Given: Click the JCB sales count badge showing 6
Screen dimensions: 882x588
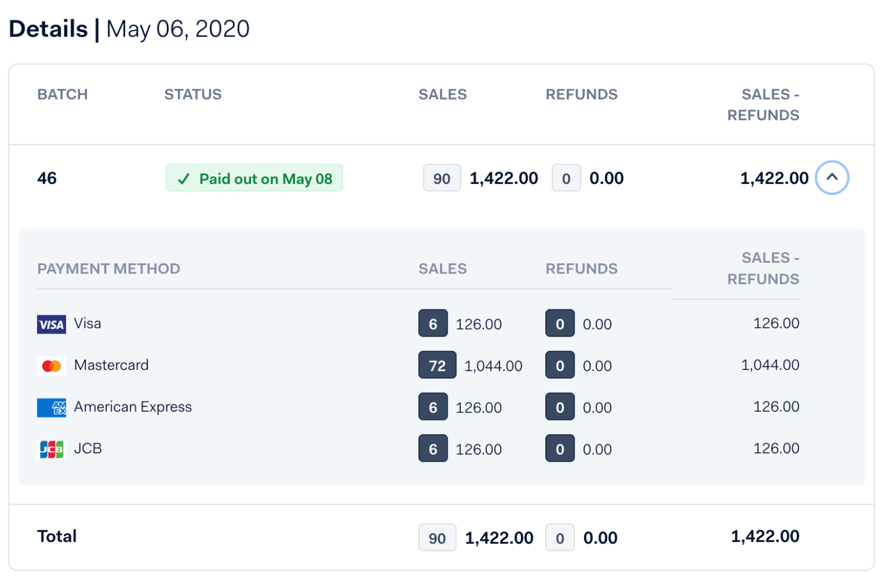Looking at the screenshot, I should 433,448.
